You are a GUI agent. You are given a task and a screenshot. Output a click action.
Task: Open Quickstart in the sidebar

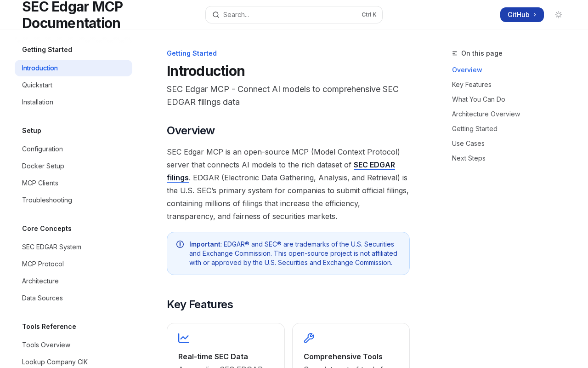coord(37,85)
